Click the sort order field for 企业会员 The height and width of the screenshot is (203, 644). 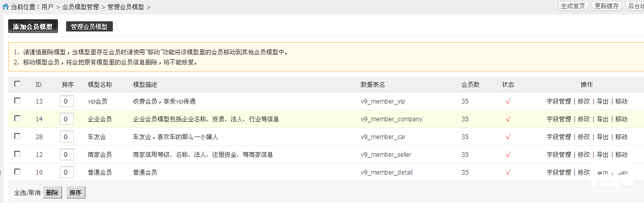pos(67,119)
